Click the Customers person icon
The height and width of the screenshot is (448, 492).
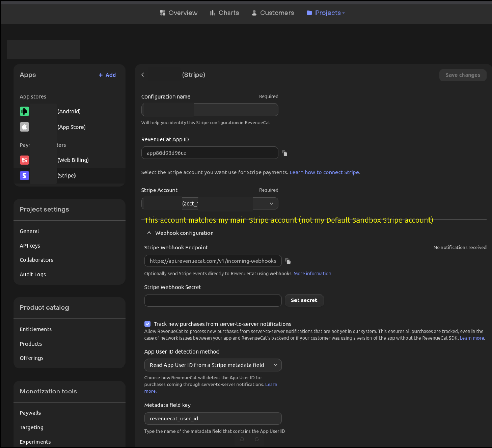click(x=254, y=13)
